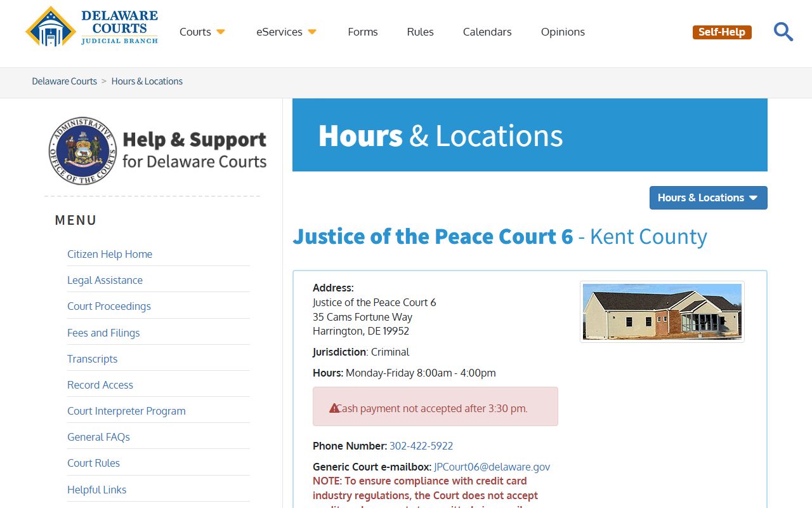Click the Jurisdiction: Criminal text
The image size is (812, 508).
pos(361,352)
